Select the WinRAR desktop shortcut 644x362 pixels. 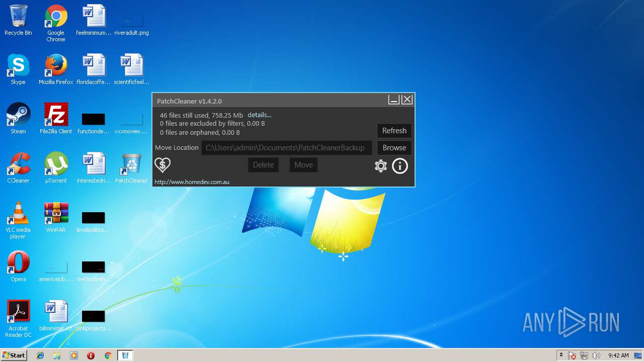click(56, 217)
